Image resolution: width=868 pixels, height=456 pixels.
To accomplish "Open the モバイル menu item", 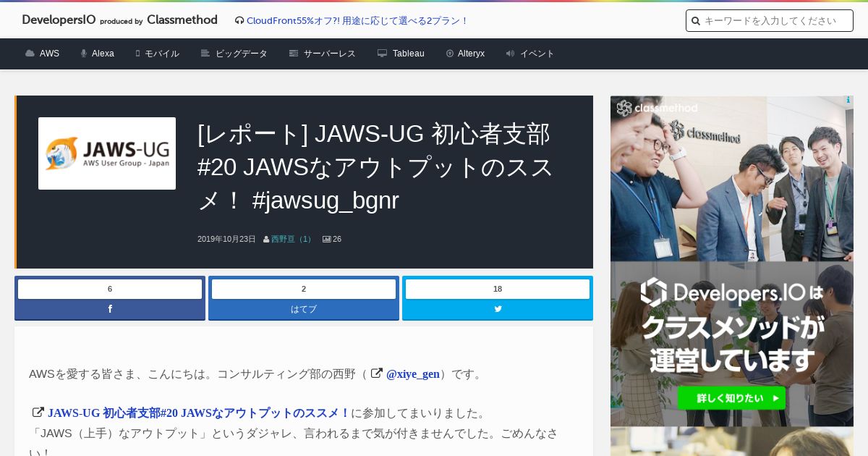I will pyautogui.click(x=162, y=54).
